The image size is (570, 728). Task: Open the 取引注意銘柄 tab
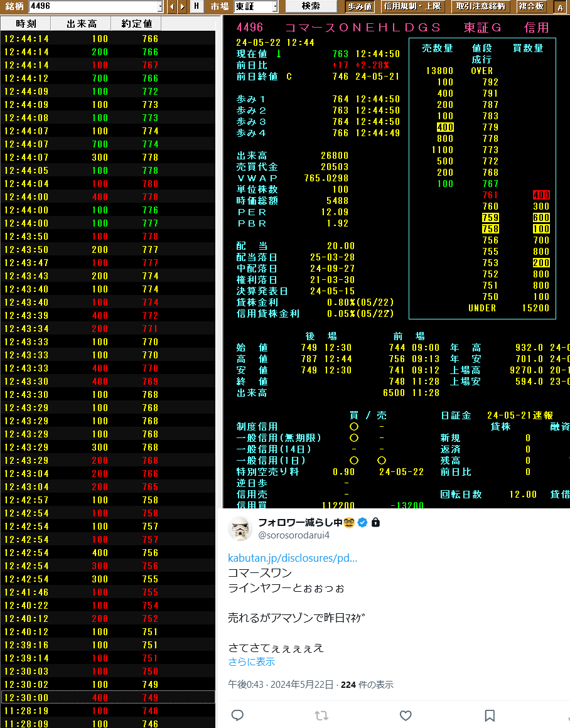481,6
